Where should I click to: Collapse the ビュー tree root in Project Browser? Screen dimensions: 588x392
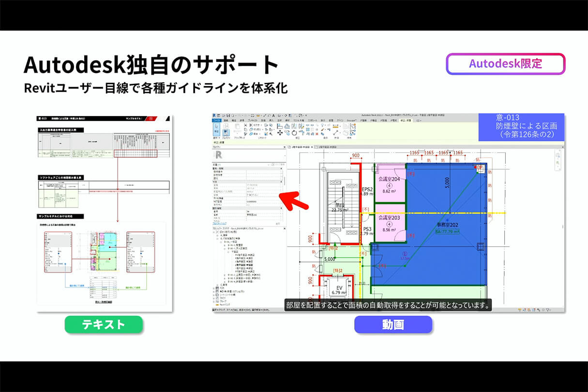214,231
